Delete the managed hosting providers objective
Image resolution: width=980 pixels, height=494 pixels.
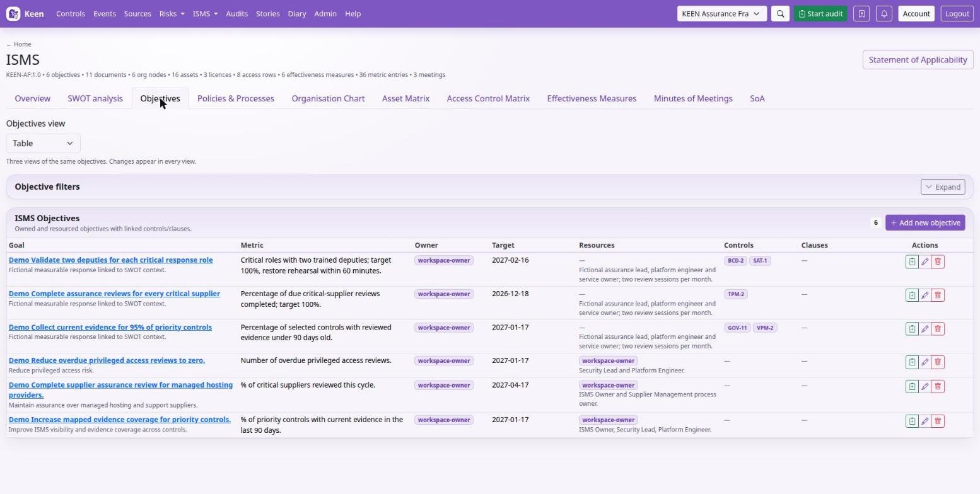[938, 386]
